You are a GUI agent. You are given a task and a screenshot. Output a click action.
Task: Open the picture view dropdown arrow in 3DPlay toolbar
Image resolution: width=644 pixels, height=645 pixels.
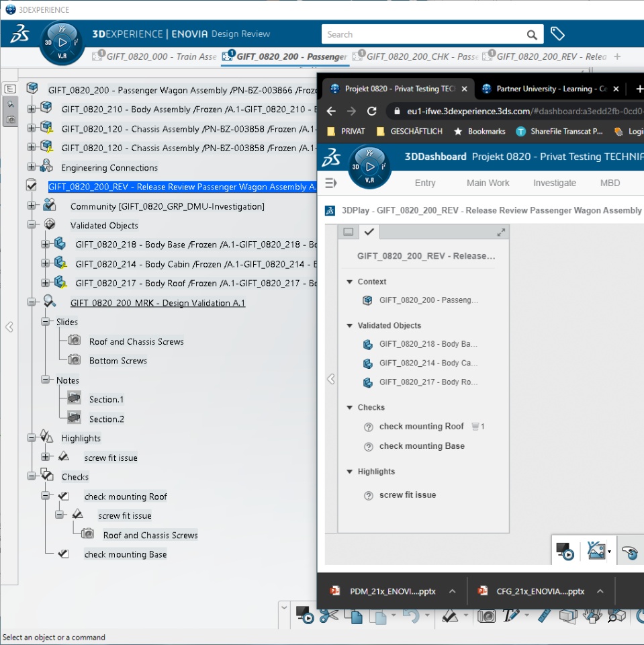[x=610, y=552]
